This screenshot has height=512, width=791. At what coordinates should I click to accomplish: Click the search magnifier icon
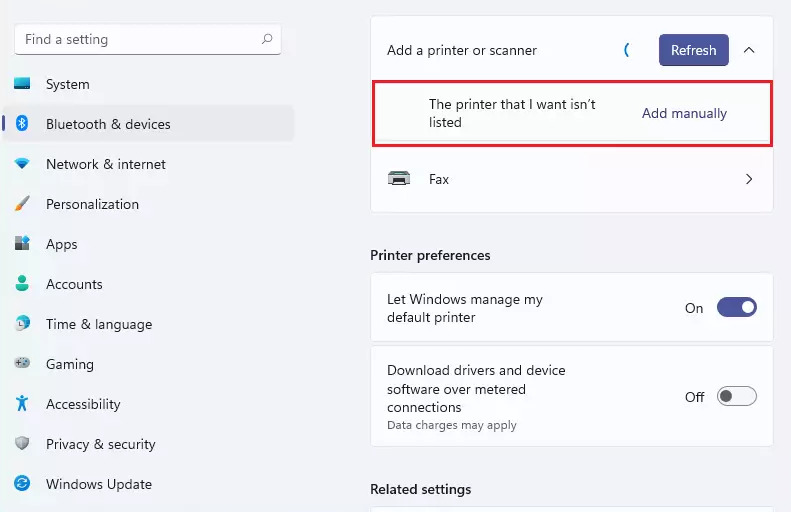[x=267, y=40]
